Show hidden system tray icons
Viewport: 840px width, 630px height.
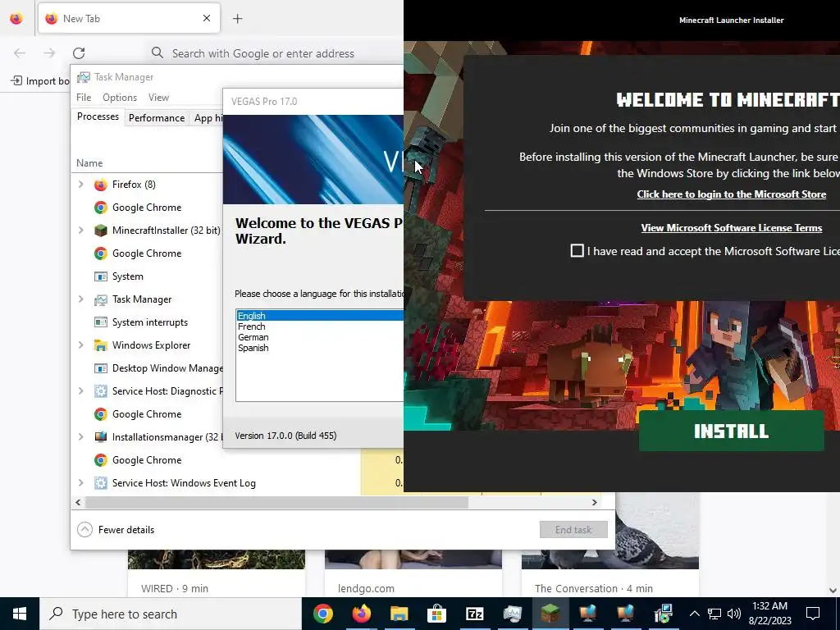pyautogui.click(x=694, y=614)
